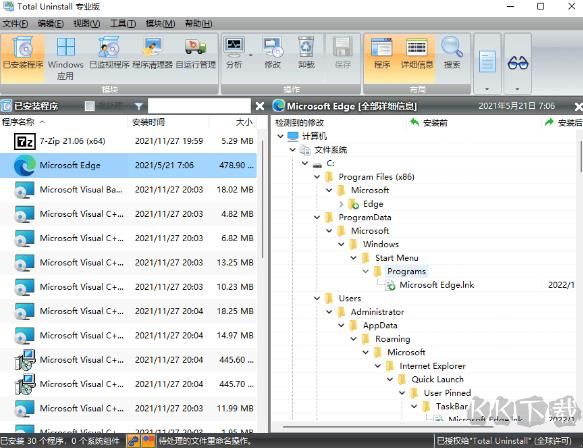Screen dimensions: 583x448
Task: Open the 模块(M) menu
Action: coord(160,23)
